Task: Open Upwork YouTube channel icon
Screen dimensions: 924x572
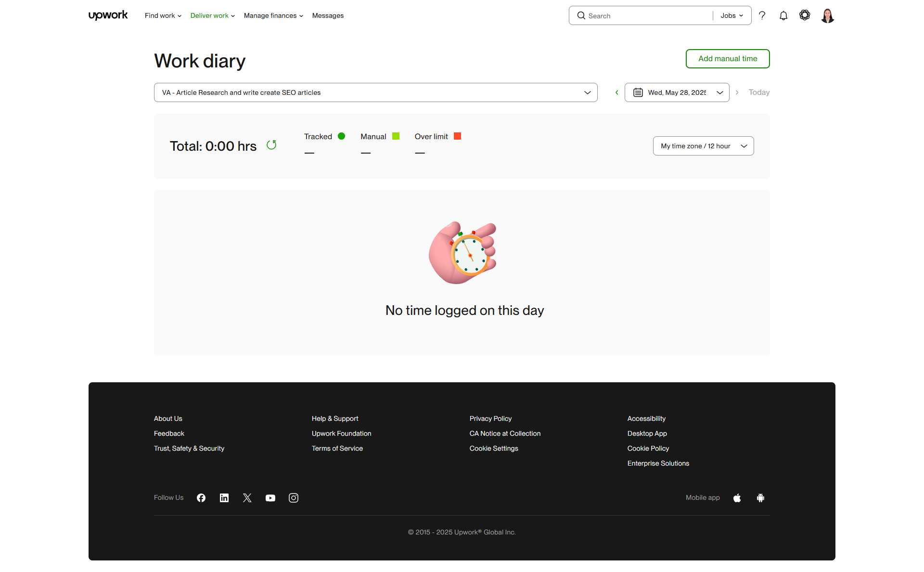Action: pos(270,498)
